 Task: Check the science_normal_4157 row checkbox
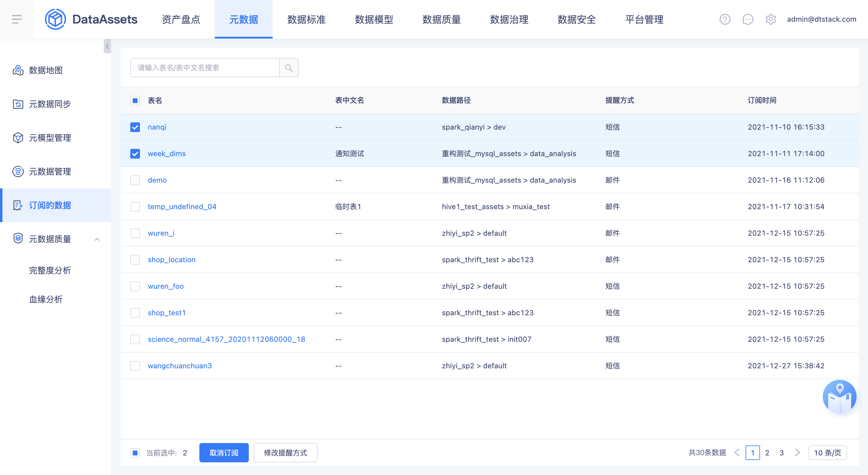click(x=135, y=339)
